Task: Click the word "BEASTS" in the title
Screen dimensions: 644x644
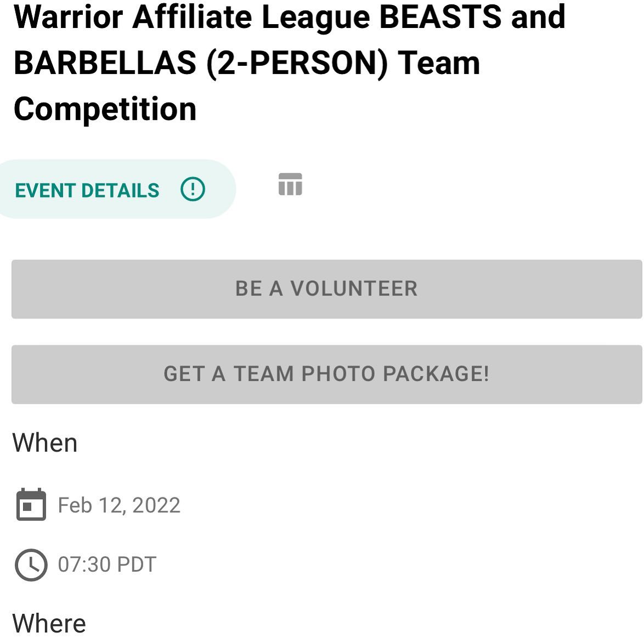Action: [x=440, y=16]
